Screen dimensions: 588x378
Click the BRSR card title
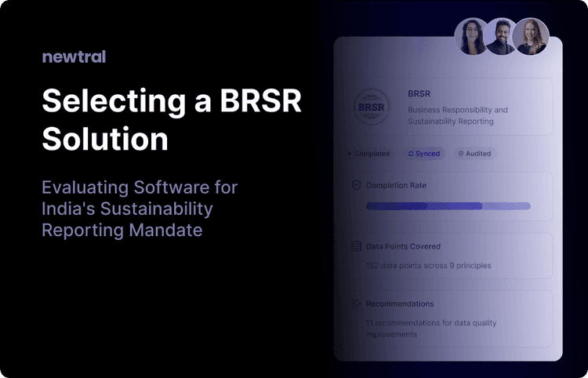[419, 94]
